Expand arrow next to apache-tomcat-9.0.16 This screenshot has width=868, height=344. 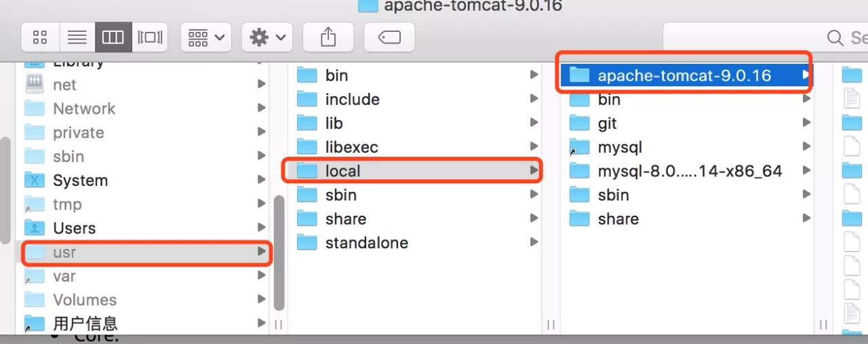806,75
